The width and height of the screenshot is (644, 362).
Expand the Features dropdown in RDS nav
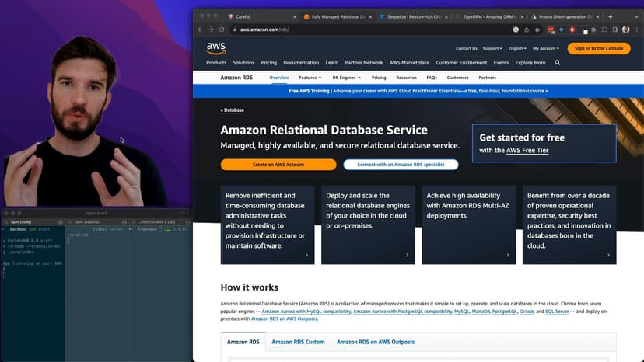point(310,78)
